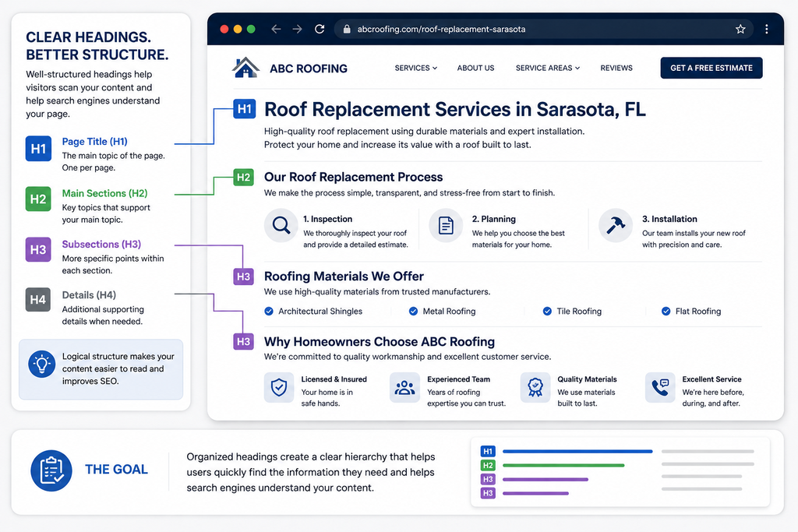This screenshot has height=532, width=798.
Task: Expand the Service Areas dropdown menu
Action: pyautogui.click(x=548, y=68)
